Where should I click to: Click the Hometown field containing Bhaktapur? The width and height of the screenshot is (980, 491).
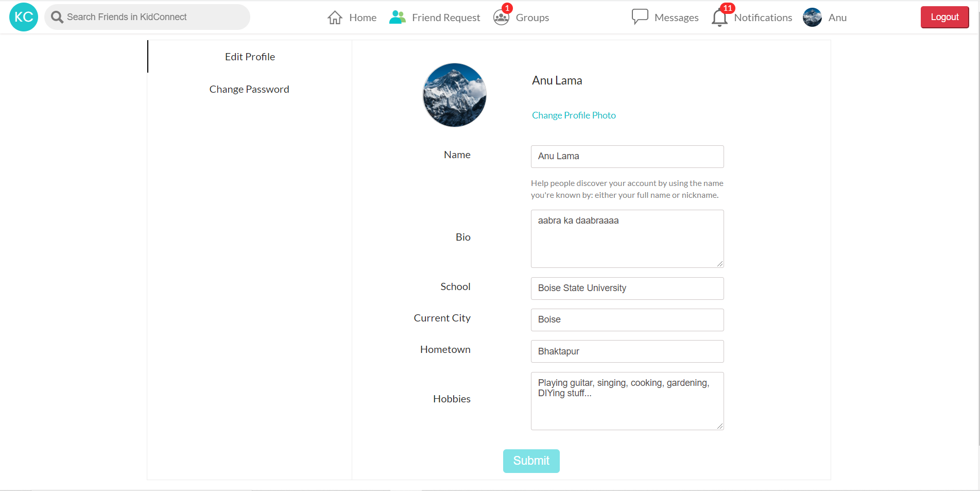click(x=627, y=351)
